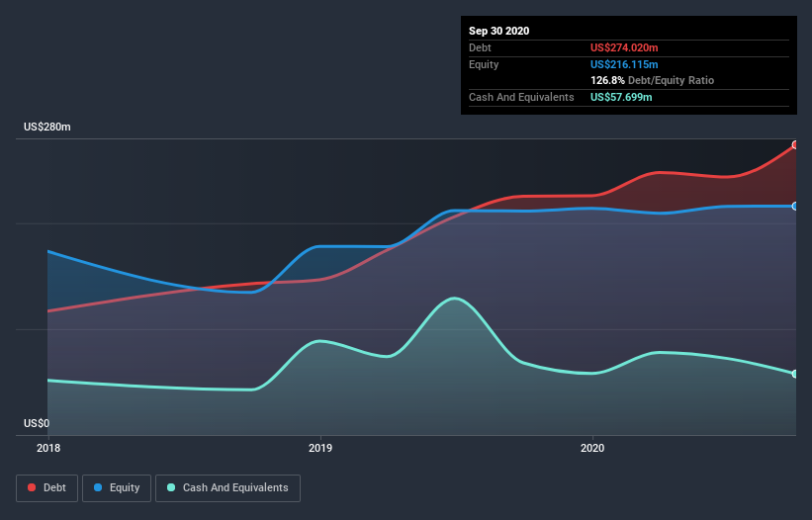Select the blue Equity endpoint marker

coord(795,206)
